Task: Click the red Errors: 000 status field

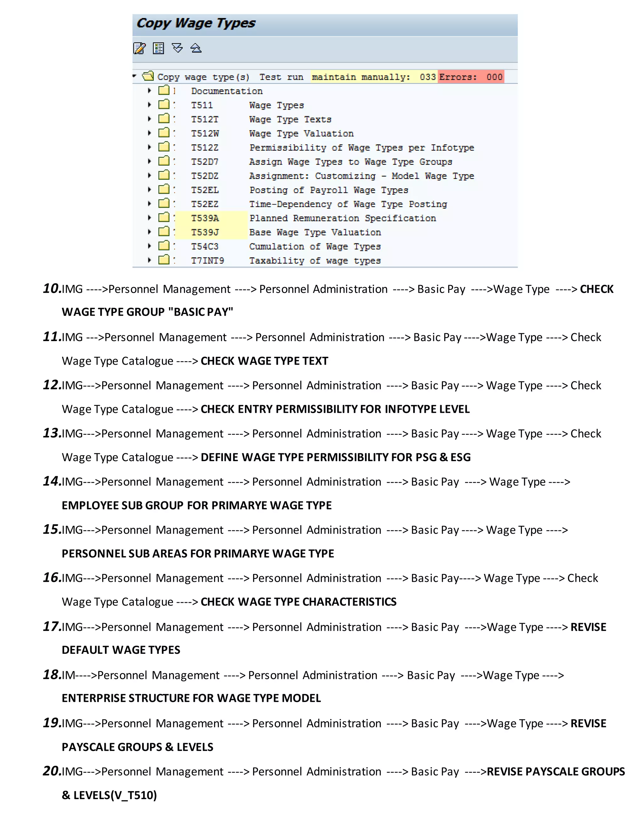Action: (471, 77)
